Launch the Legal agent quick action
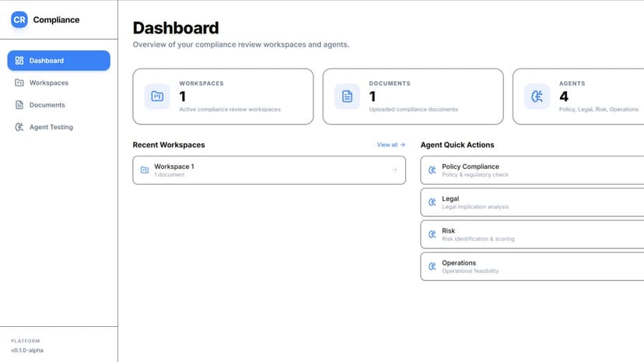The width and height of the screenshot is (644, 362). 532,202
